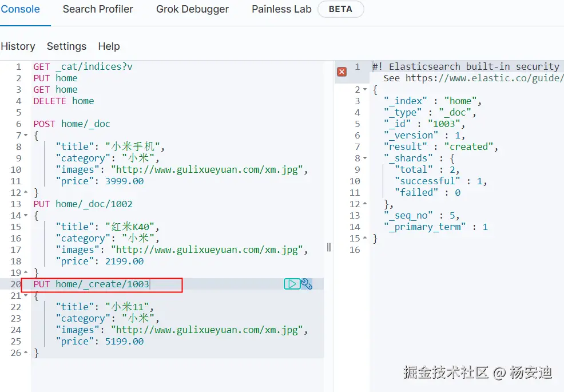The height and width of the screenshot is (392, 564).
Task: Open the Grok Debugger tab
Action: tap(192, 9)
